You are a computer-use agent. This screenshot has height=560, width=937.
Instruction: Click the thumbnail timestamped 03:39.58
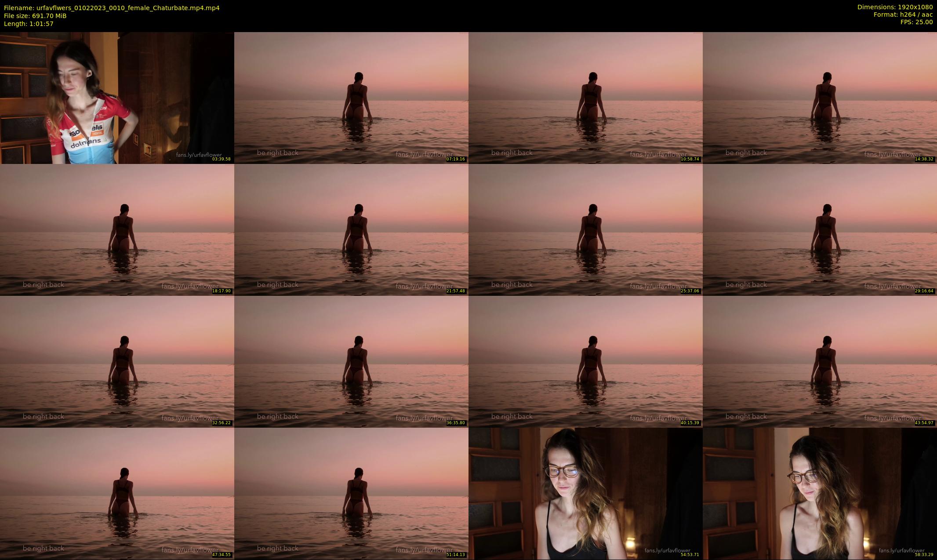tap(117, 98)
